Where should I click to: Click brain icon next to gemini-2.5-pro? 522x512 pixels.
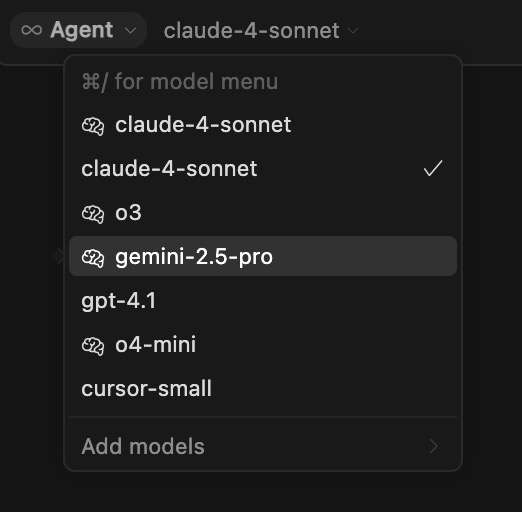93,258
